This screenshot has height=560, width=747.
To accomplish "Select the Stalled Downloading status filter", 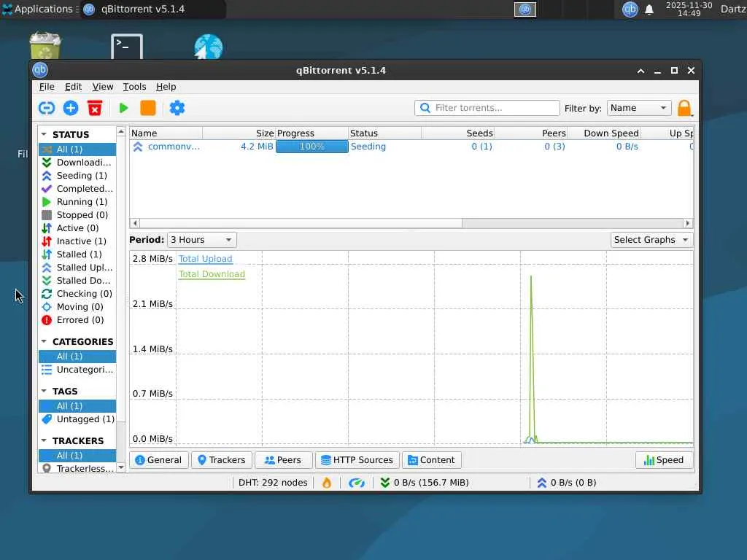I will pos(77,281).
